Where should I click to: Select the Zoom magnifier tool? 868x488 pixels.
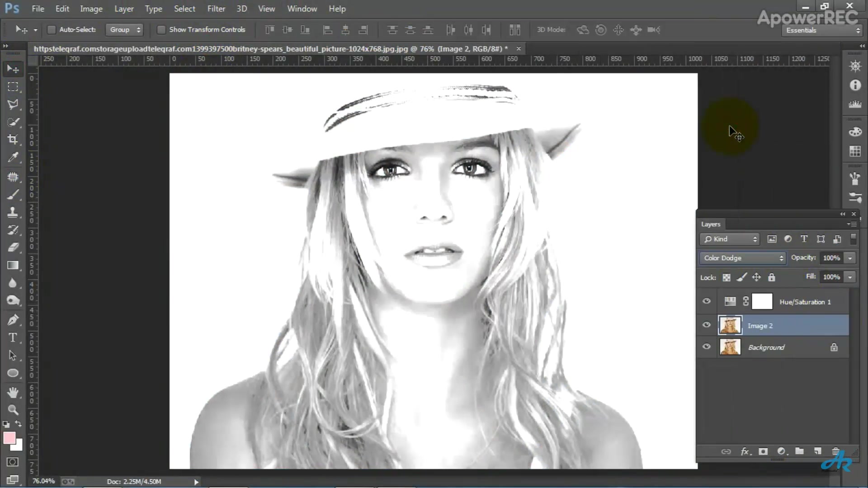pos(13,410)
